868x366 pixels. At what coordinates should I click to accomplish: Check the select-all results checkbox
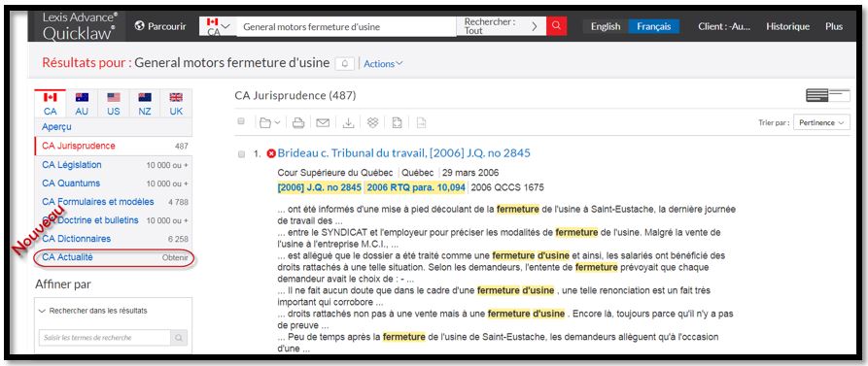pos(241,121)
